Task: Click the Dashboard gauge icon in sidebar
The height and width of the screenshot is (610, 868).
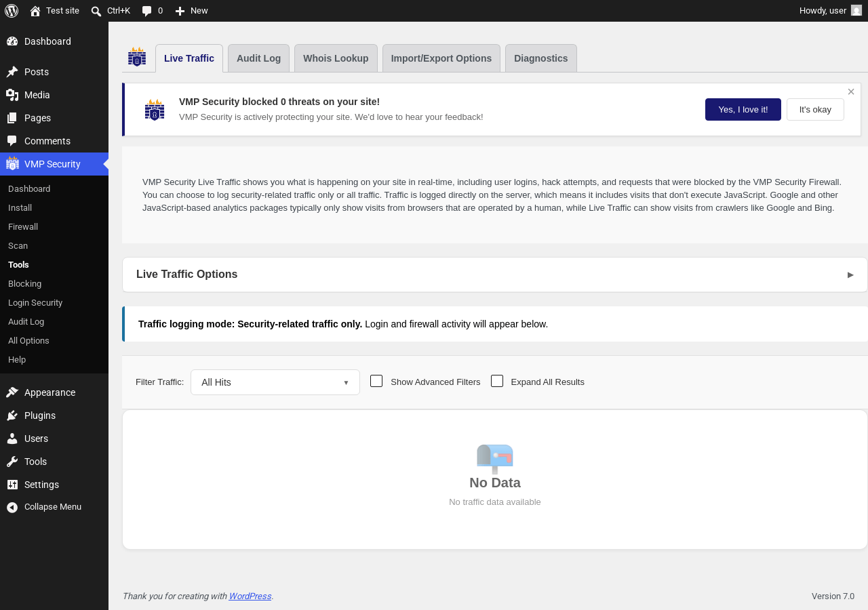Action: click(12, 41)
